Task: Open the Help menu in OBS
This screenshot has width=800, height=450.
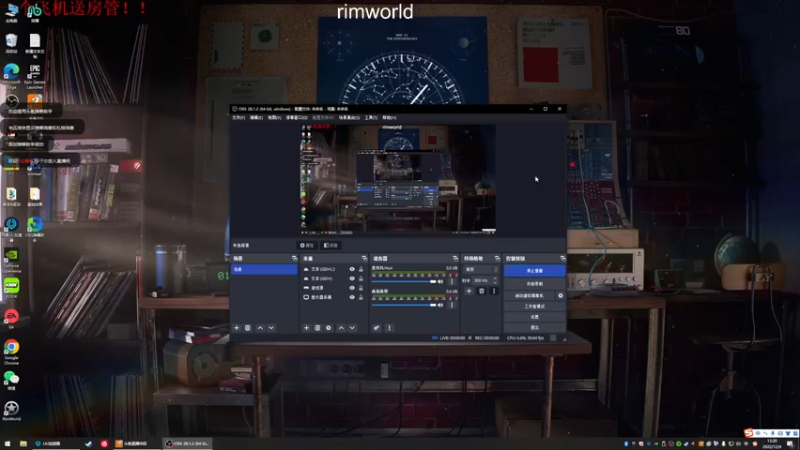Action: pos(389,117)
